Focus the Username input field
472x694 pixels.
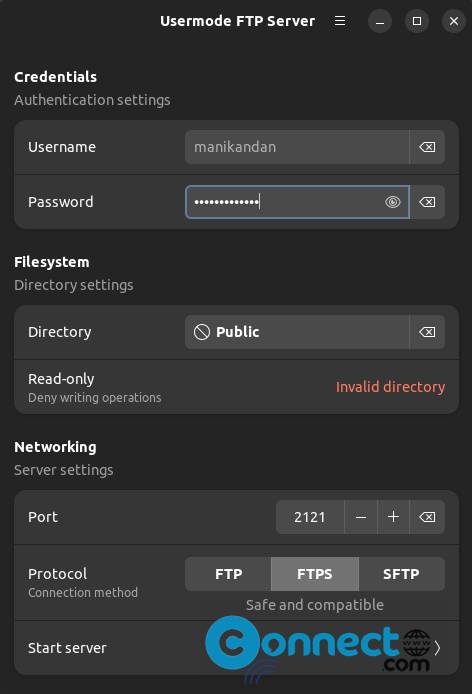(297, 147)
